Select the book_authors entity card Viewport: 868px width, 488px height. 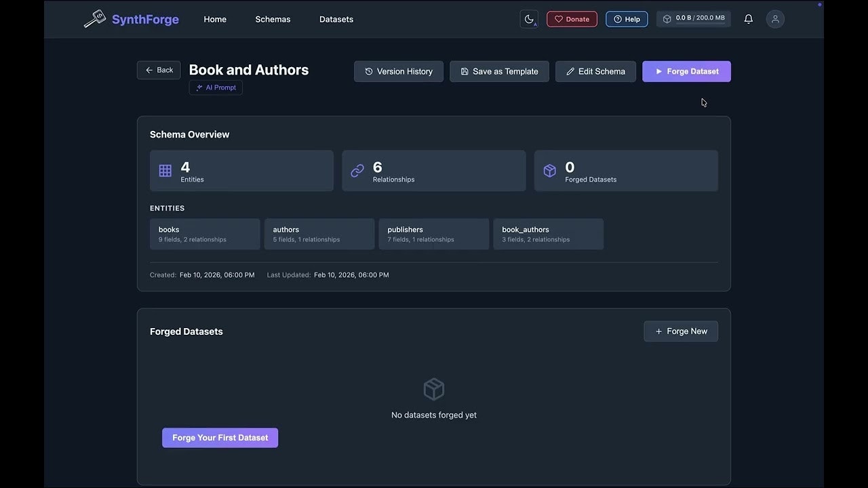point(548,233)
